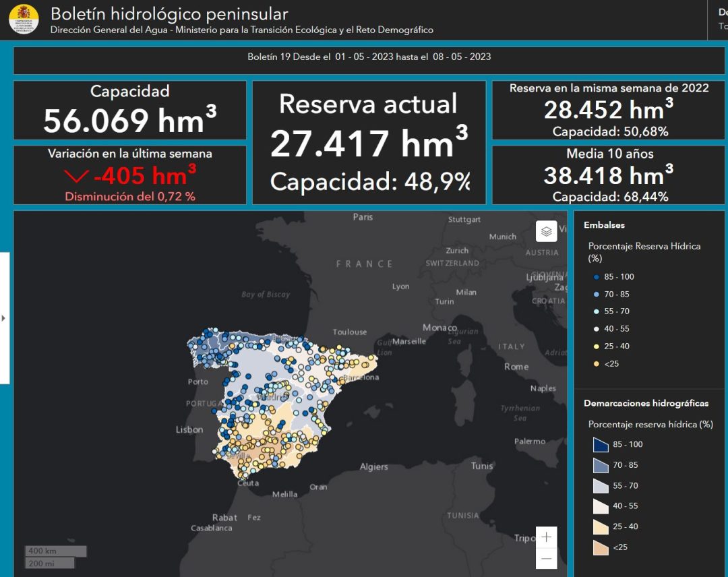Click the 2022 same-week reserve card
The width and height of the screenshot is (728, 577).
click(609, 110)
